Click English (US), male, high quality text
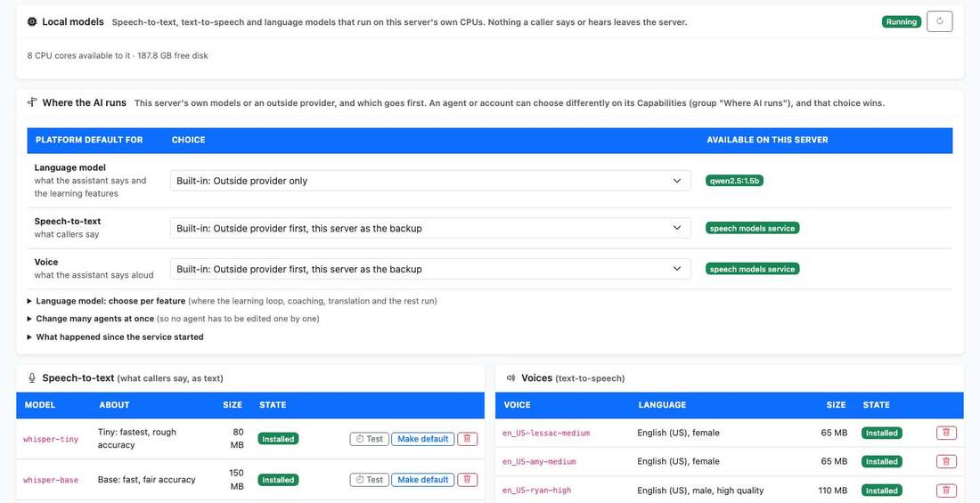 click(x=700, y=491)
